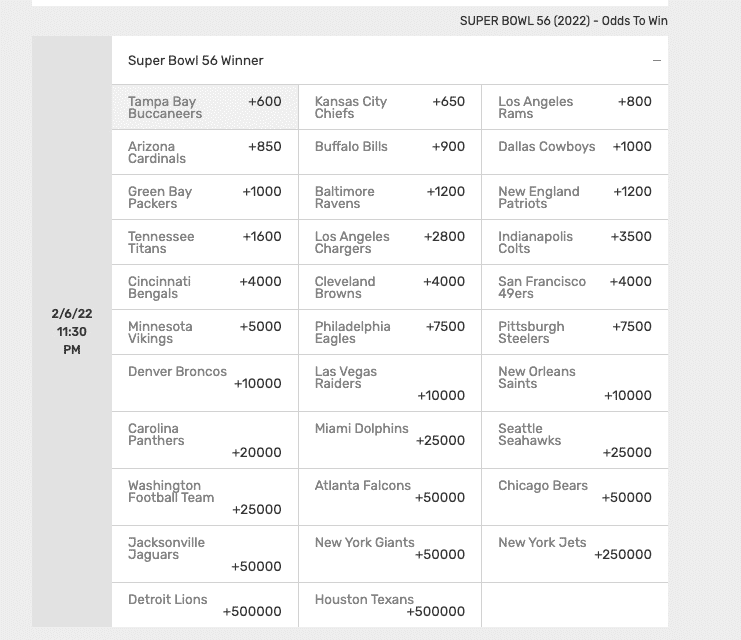The image size is (741, 640).
Task: Pick Baltimore Ravens +1200 odds
Action: [x=390, y=197]
